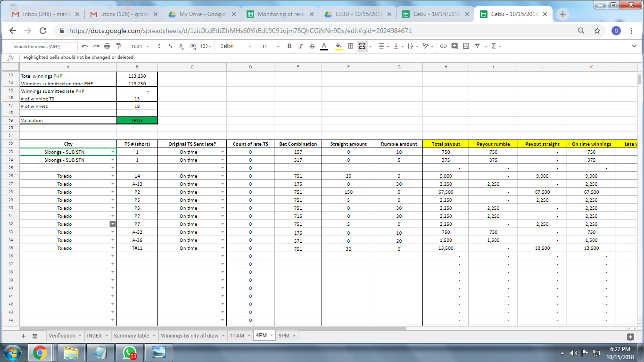Select the paint format tool

[119, 46]
